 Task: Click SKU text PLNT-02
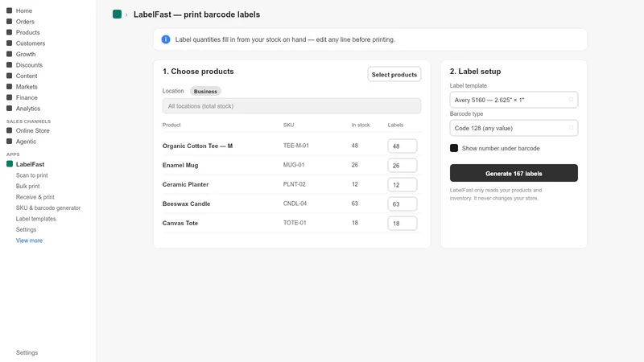pyautogui.click(x=294, y=184)
